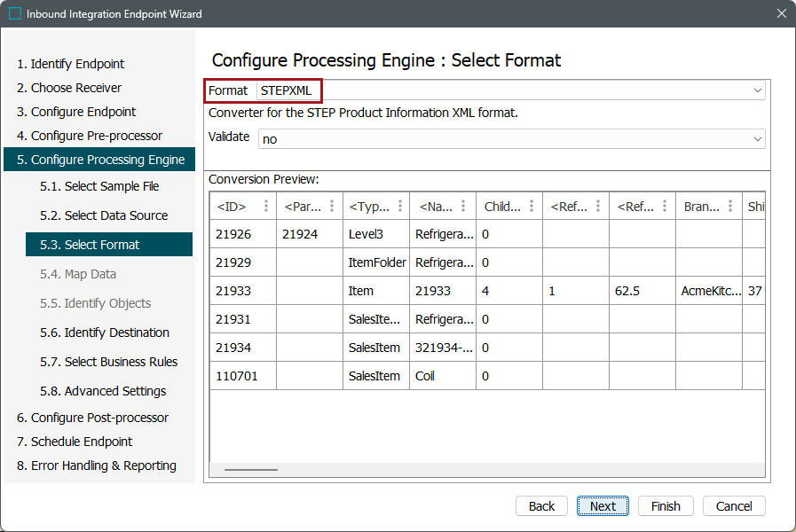Close the Inbound Integration Endpoint Wizard
Screen dimensions: 796x532
pos(781,14)
